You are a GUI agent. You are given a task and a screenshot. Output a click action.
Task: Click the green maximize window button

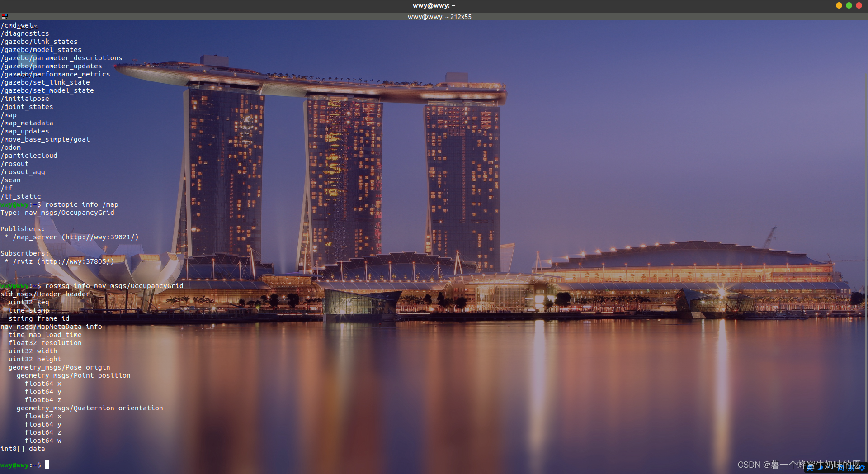[x=849, y=5]
